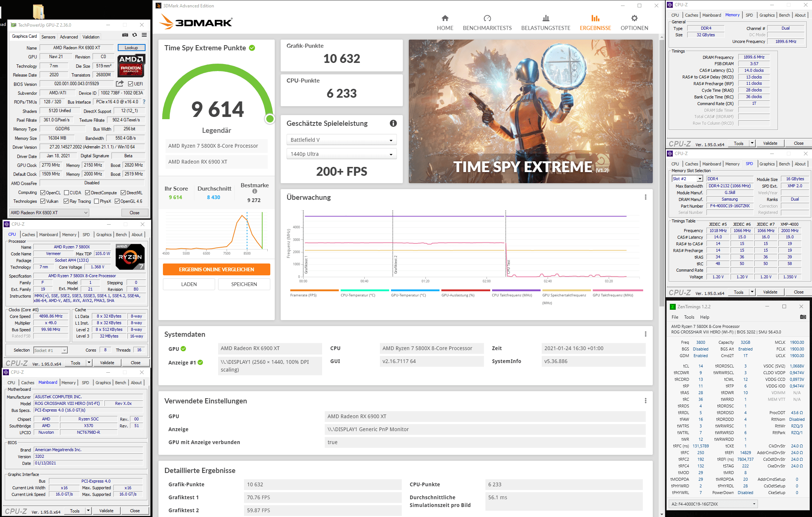812x517 pixels.
Task: Click the ZenTimings screenshot camera icon
Action: 803,317
